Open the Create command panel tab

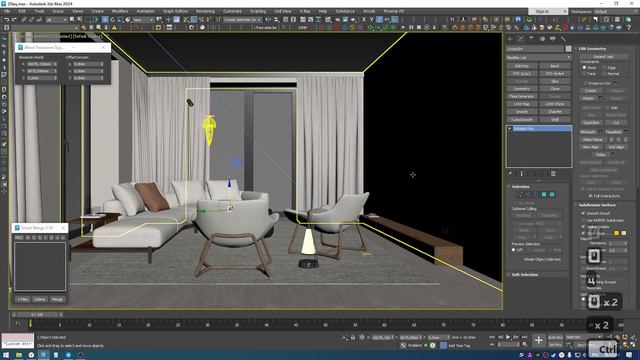(510, 39)
